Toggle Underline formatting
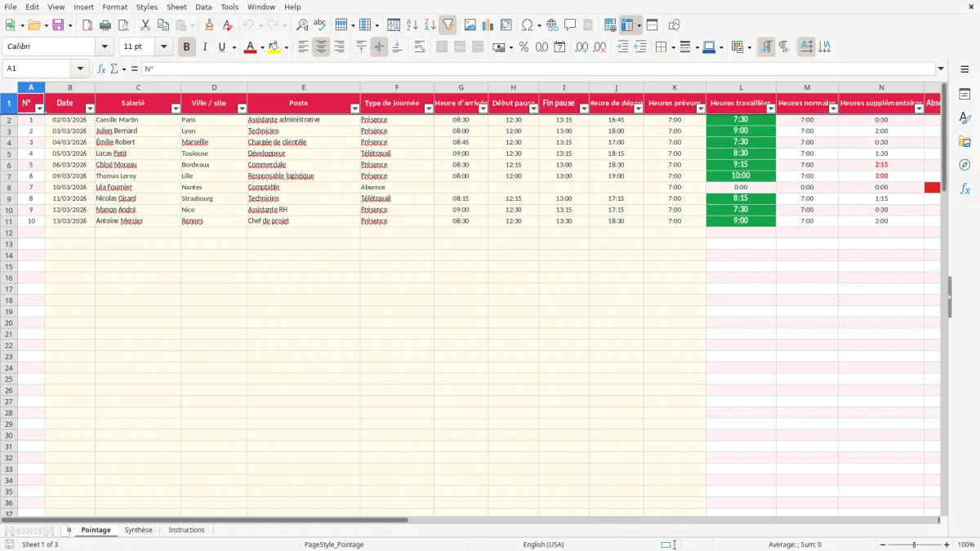 click(x=221, y=47)
